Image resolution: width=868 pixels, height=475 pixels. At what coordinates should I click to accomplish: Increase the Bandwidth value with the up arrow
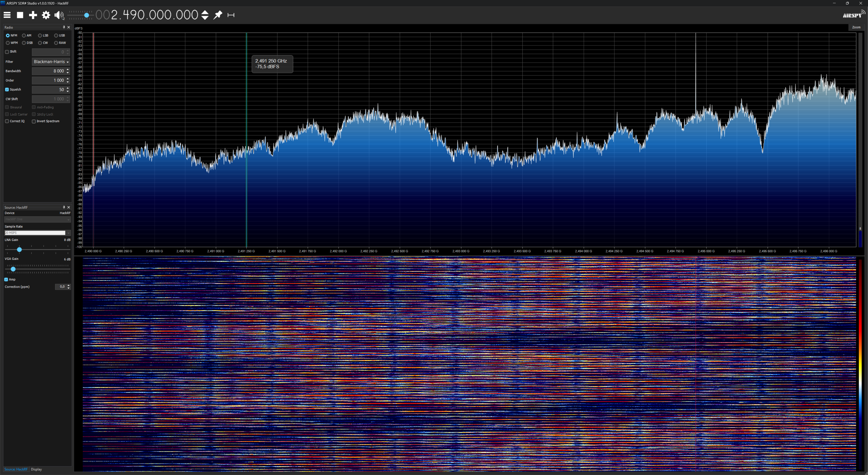coord(68,69)
